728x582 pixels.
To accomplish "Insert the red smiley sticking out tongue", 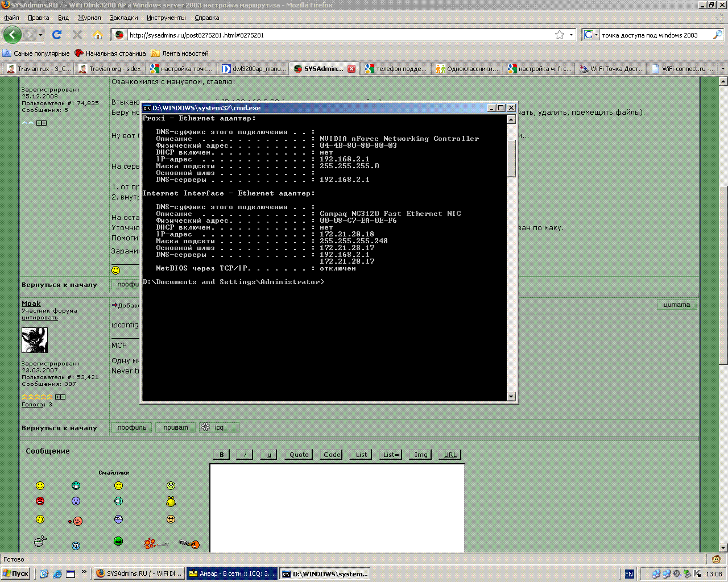I will click(76, 521).
